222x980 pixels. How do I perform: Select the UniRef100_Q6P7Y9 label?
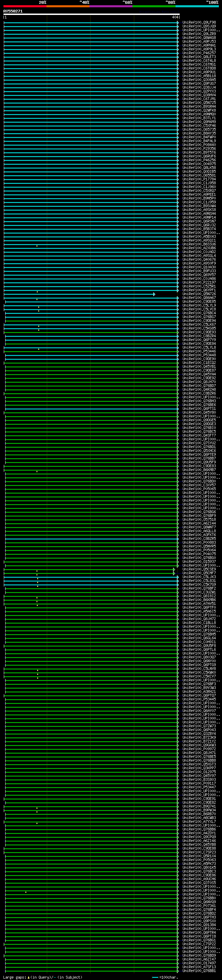199,340
